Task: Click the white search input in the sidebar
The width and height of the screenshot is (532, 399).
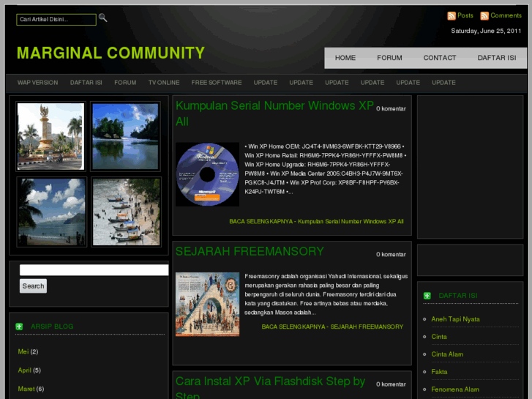Action: pos(94,270)
